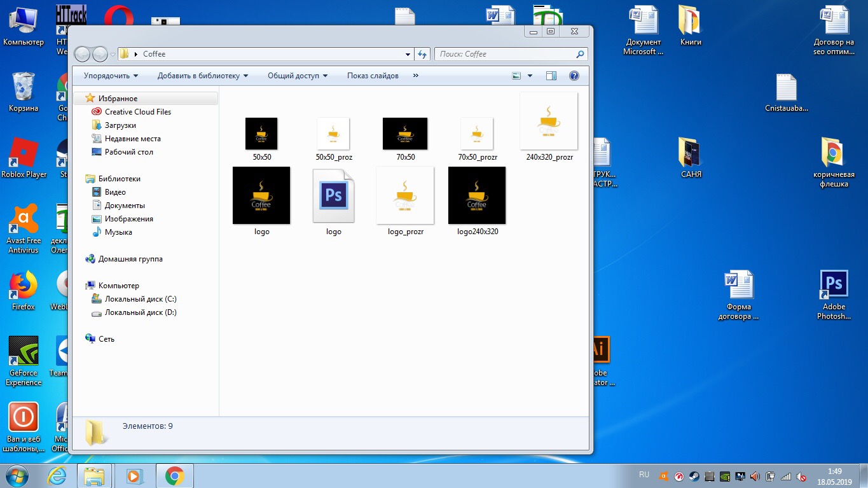Show hidden toolbar commands chevron
The image size is (868, 488).
point(416,76)
